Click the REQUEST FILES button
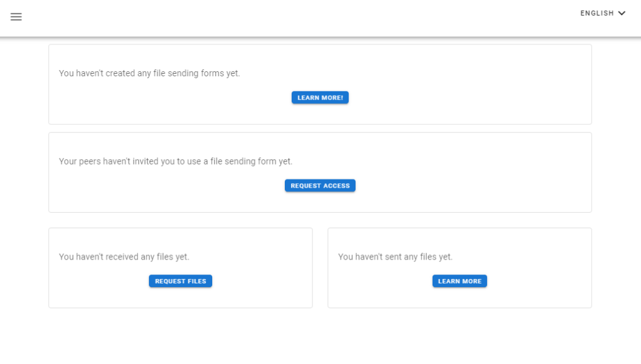Image resolution: width=641 pixels, height=364 pixels. pyautogui.click(x=180, y=281)
